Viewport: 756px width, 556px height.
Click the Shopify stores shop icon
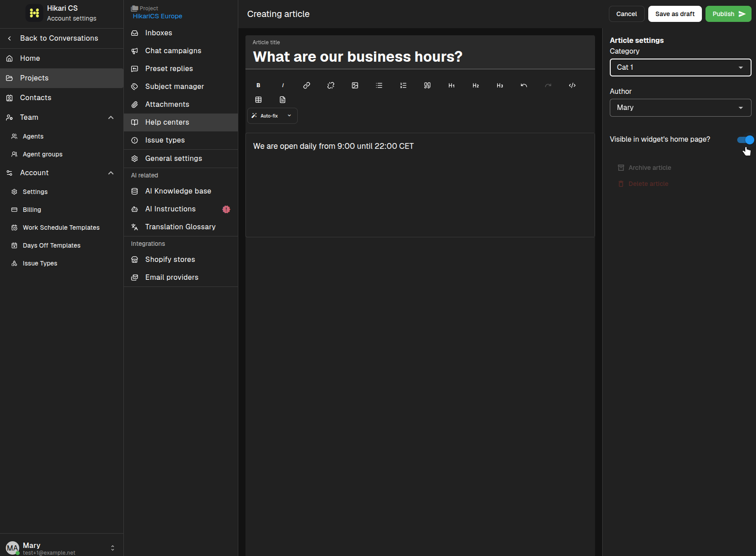135,260
